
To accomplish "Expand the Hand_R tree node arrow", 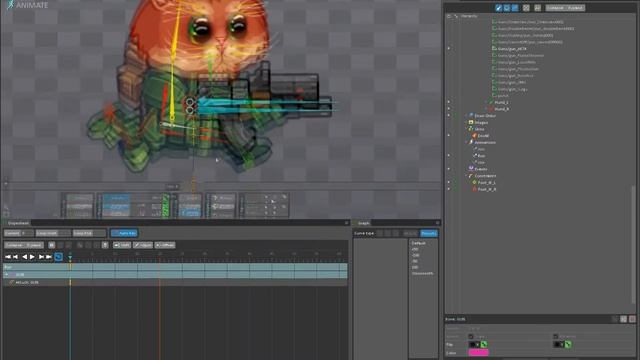I will 486,109.
